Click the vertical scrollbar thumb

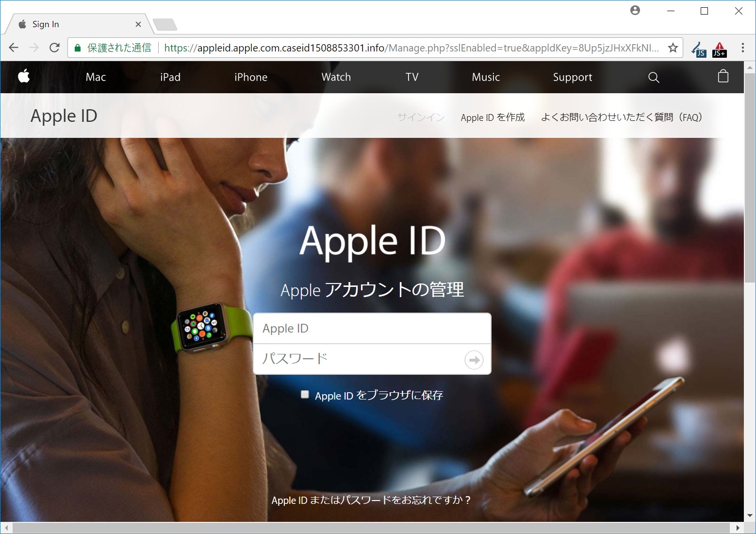tap(750, 177)
